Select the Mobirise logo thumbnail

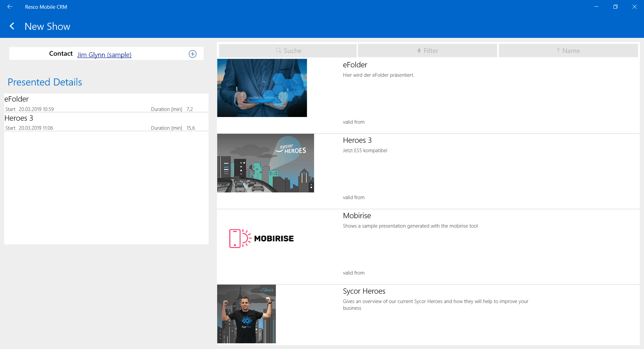[261, 238]
